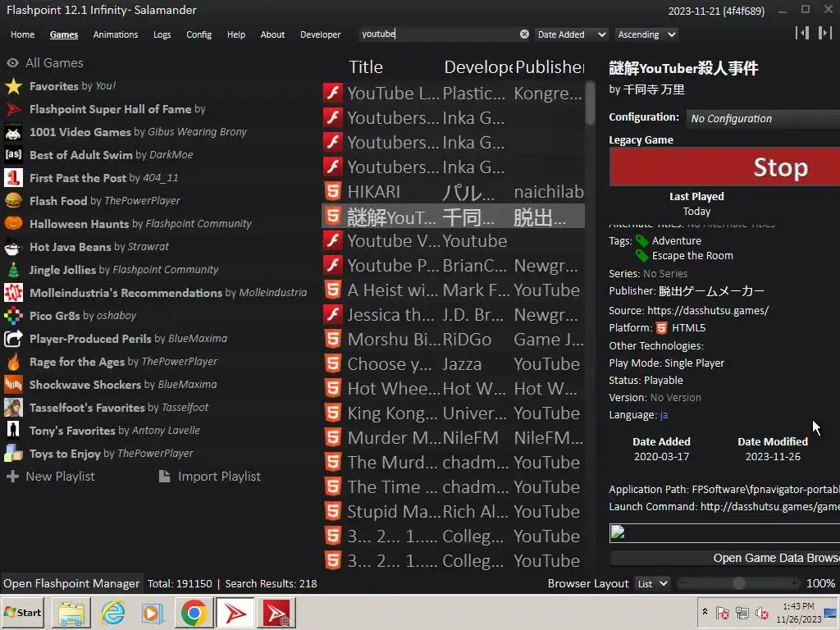Open Best of Adult Swim [as] icon
Image resolution: width=840 pixels, height=630 pixels.
(13, 155)
